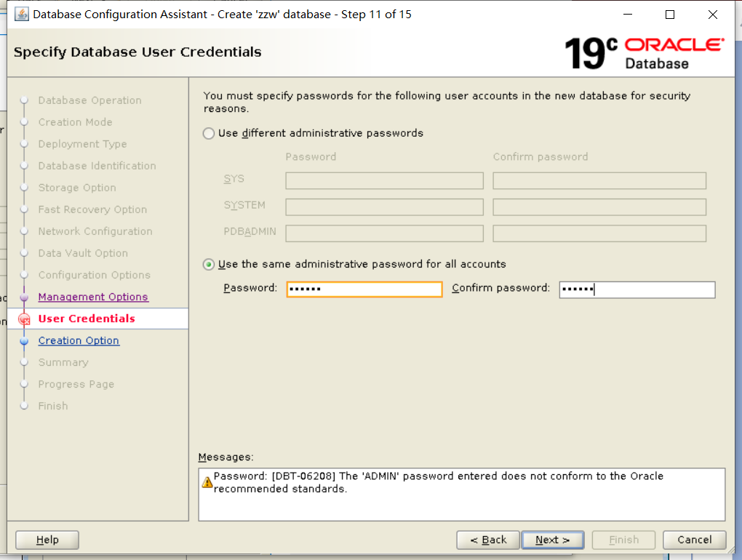This screenshot has width=742, height=560.
Task: Click the SYSTEM password field
Action: coord(384,207)
